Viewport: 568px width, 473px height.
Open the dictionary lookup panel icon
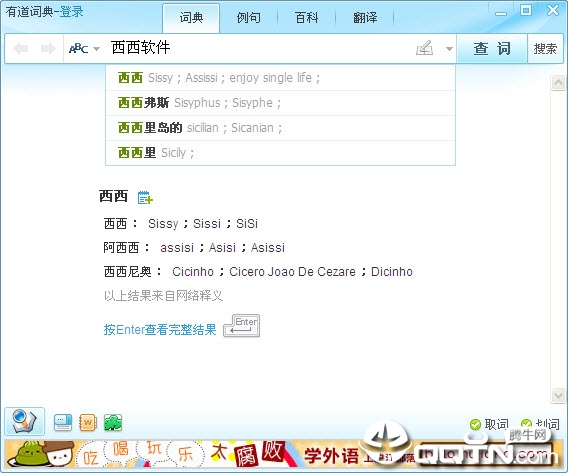[24, 421]
